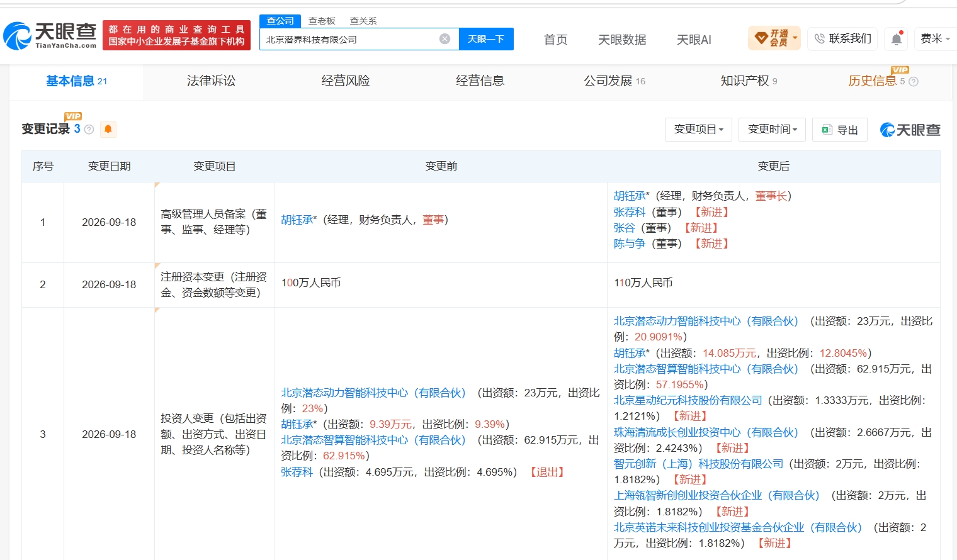The image size is (957, 560).
Task: Switch to 查老板 search tab
Action: coord(322,21)
